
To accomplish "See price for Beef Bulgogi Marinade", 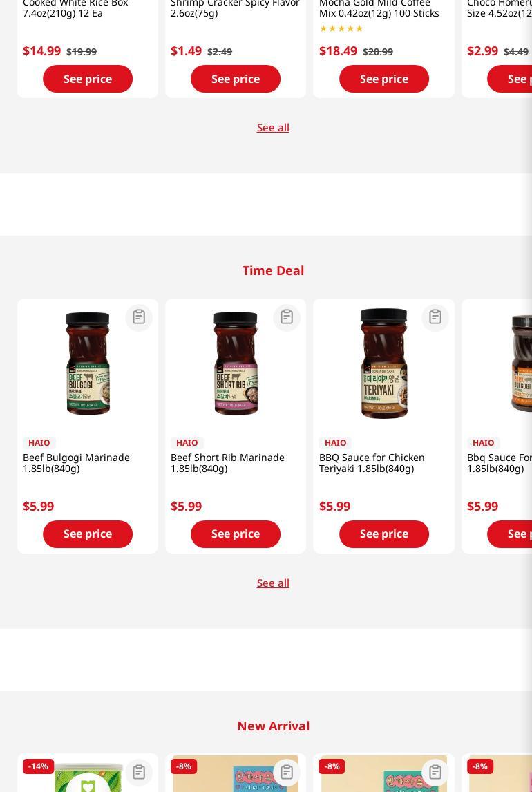I will [88, 534].
